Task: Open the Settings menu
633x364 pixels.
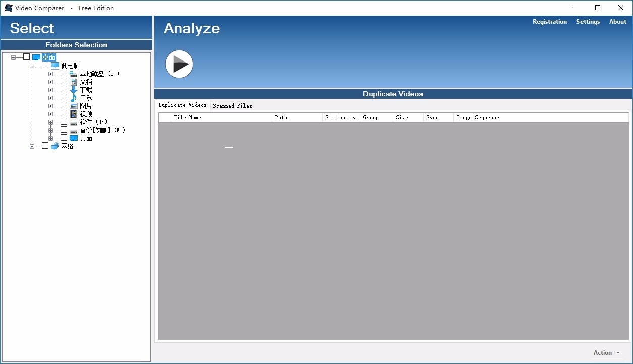Action: click(x=588, y=22)
